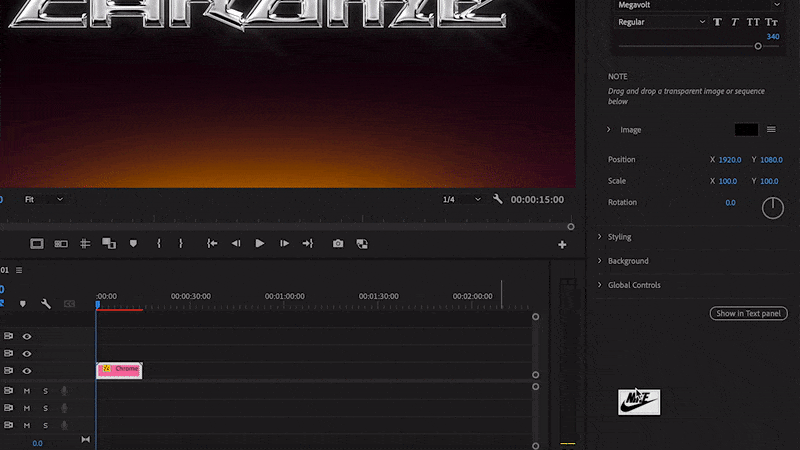This screenshot has height=450, width=800.
Task: Hide the video track containing Chrome clip
Action: [x=27, y=371]
